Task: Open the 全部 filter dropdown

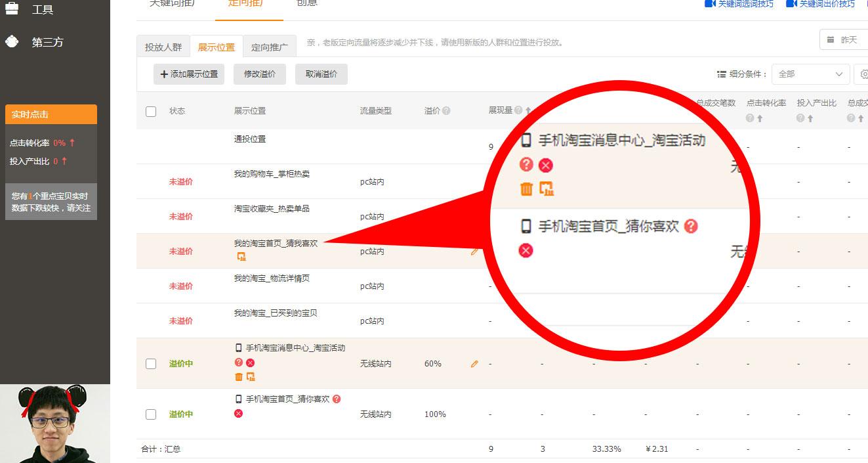Action: (810, 74)
